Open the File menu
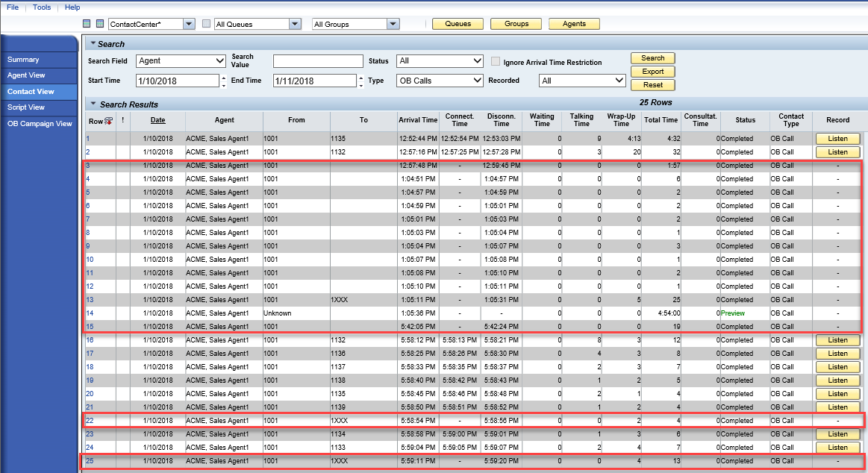This screenshot has height=473, width=868. [x=13, y=7]
